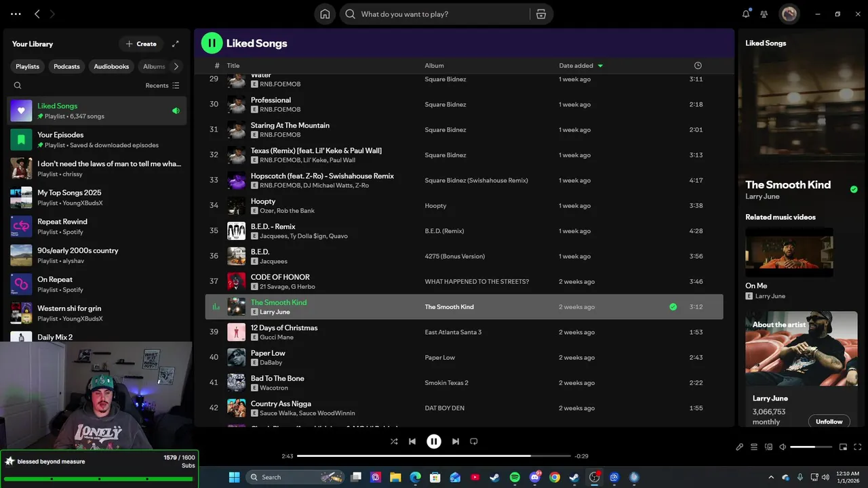This screenshot has height=488, width=868.
Task: Open Connect to a device icon
Action: click(x=768, y=447)
